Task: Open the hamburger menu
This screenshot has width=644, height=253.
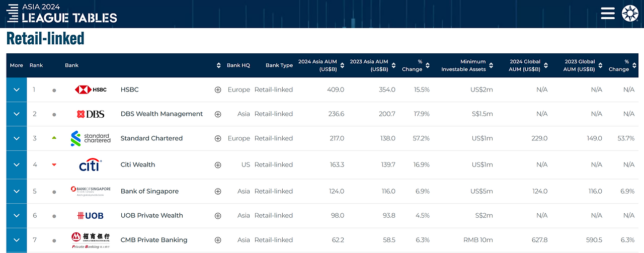Action: click(608, 13)
